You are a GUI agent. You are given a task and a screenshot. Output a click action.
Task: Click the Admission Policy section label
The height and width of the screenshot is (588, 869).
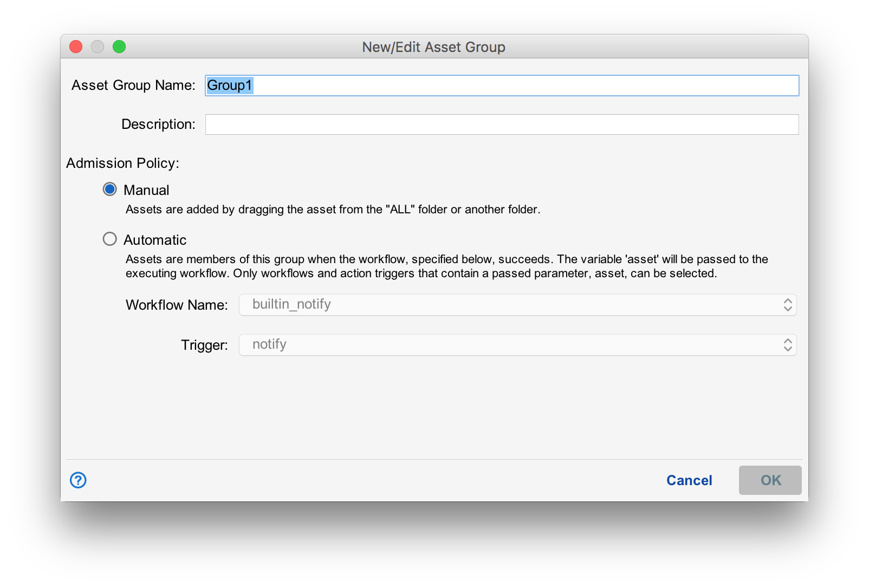pyautogui.click(x=121, y=163)
